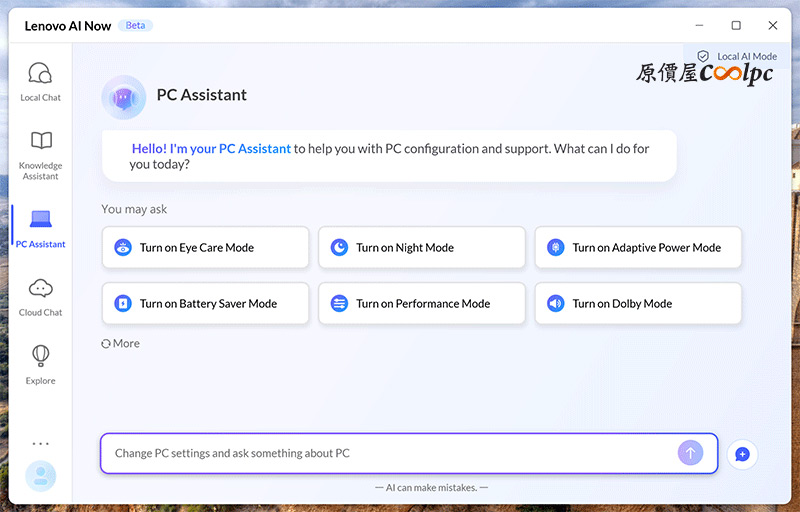Pick Turn on Battery Saver Mode

click(205, 304)
